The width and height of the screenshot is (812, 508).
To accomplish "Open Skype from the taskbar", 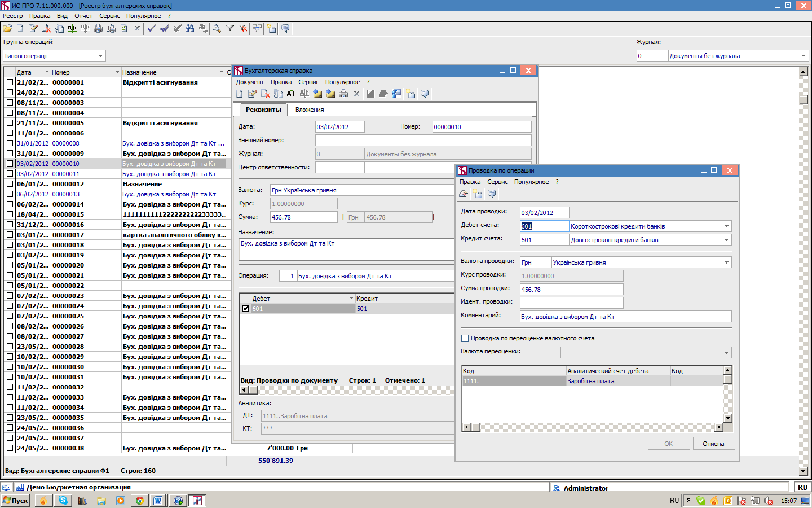I will (x=63, y=501).
